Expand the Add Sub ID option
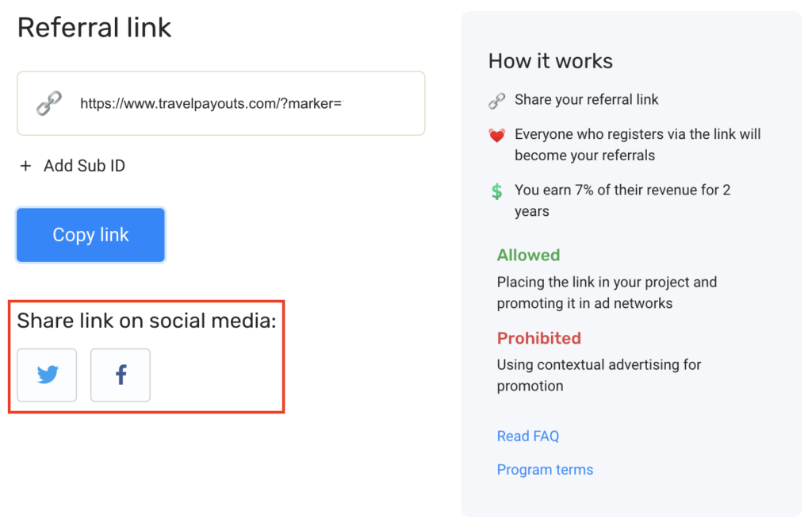 point(84,166)
